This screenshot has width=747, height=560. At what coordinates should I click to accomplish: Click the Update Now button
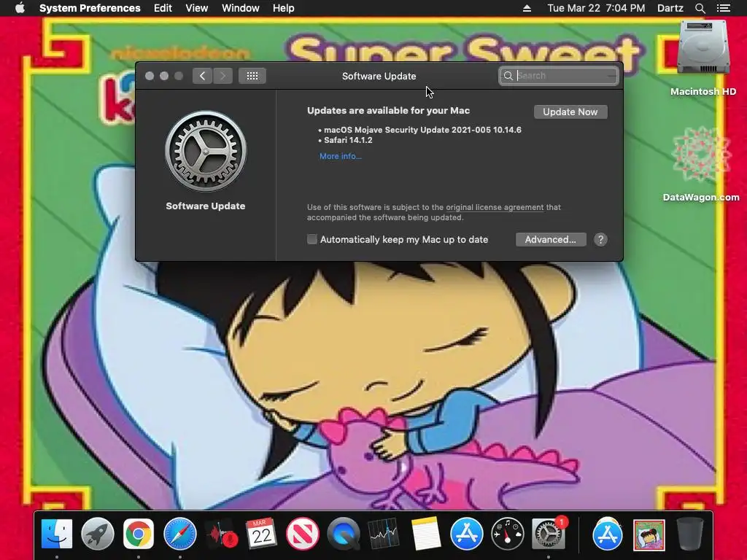click(570, 112)
